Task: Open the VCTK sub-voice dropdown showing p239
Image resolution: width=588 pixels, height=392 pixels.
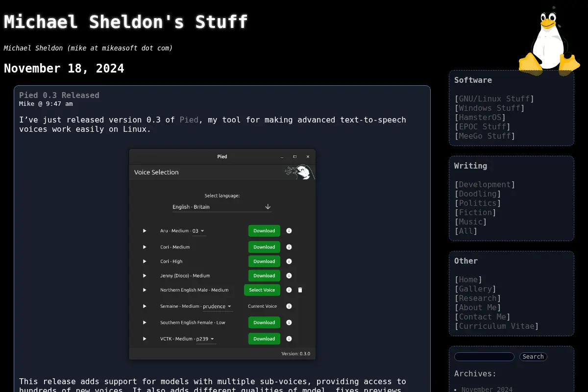Action: [206, 339]
